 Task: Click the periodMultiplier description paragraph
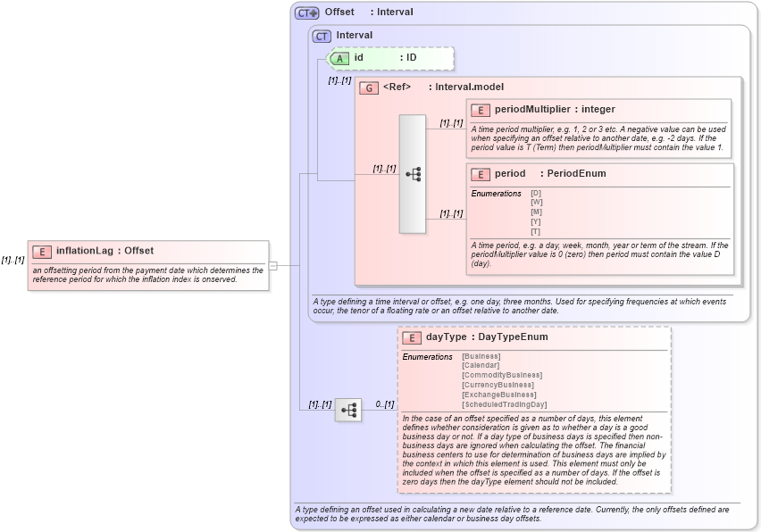point(598,138)
